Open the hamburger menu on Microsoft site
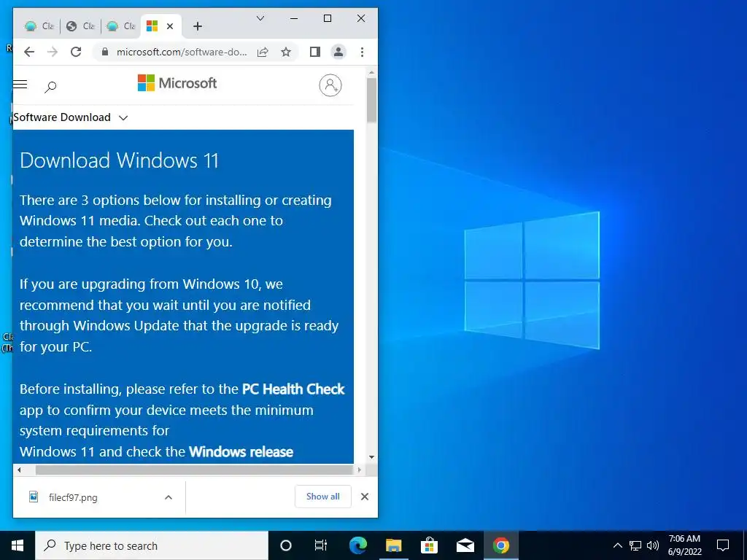The image size is (747, 560). pyautogui.click(x=20, y=85)
